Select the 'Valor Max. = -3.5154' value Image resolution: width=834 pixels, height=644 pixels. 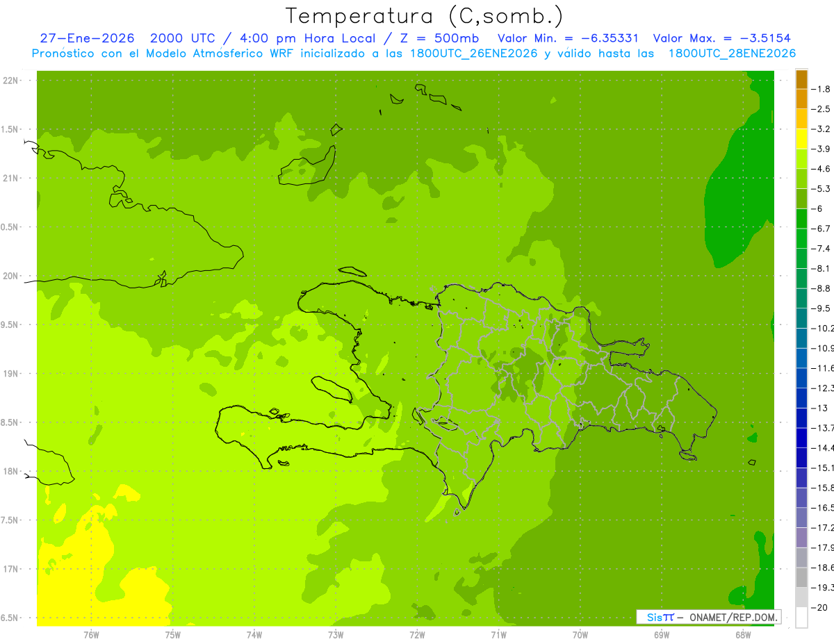click(x=722, y=38)
